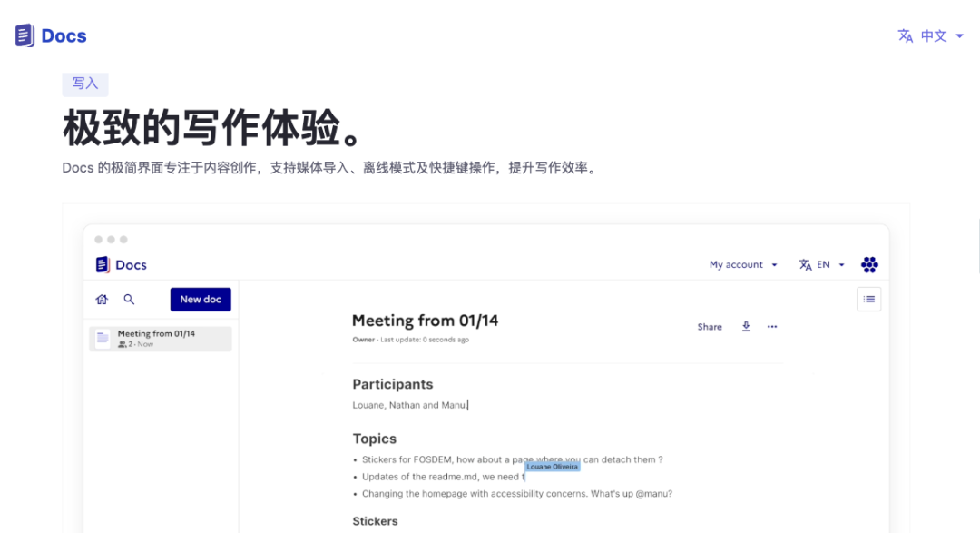Click the Share button

(710, 327)
